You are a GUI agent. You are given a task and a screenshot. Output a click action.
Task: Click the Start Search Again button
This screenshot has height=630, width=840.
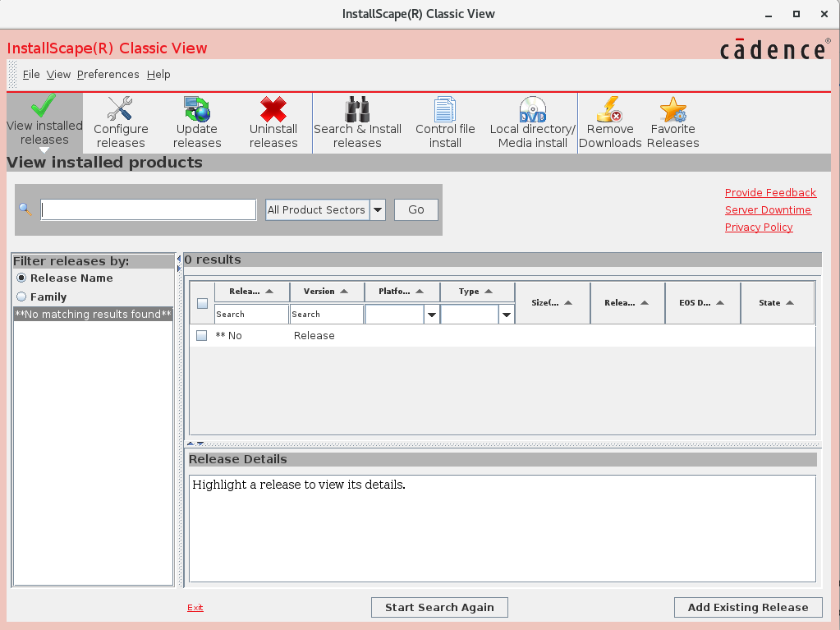[439, 608]
